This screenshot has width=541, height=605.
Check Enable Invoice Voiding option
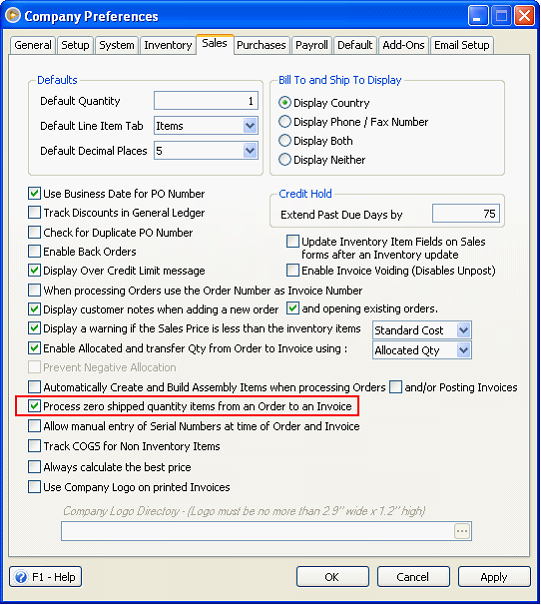pyautogui.click(x=293, y=270)
